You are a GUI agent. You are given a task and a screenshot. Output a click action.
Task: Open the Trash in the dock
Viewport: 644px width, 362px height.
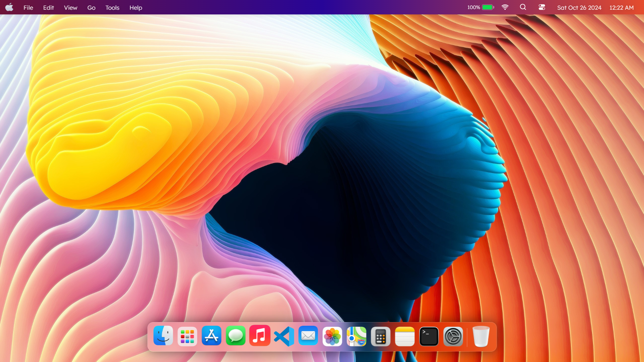pos(481,336)
